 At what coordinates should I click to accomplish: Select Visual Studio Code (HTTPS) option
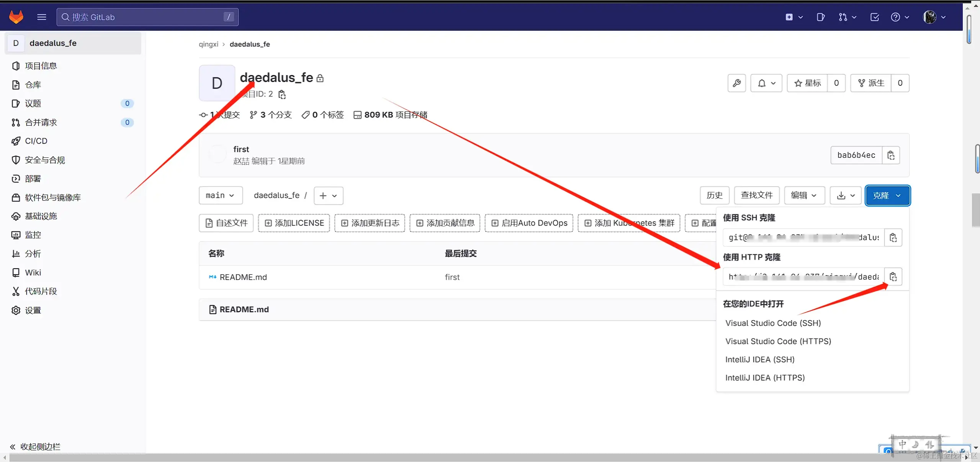(x=778, y=341)
